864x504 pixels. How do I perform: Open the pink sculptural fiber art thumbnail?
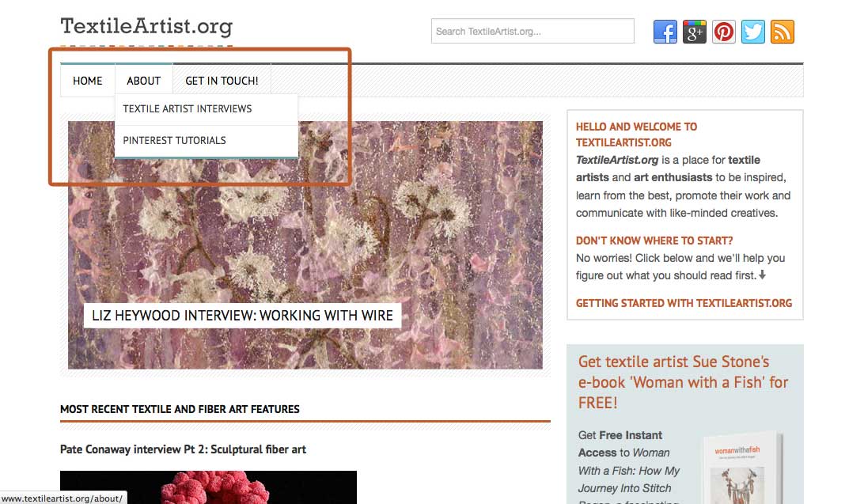[x=208, y=487]
